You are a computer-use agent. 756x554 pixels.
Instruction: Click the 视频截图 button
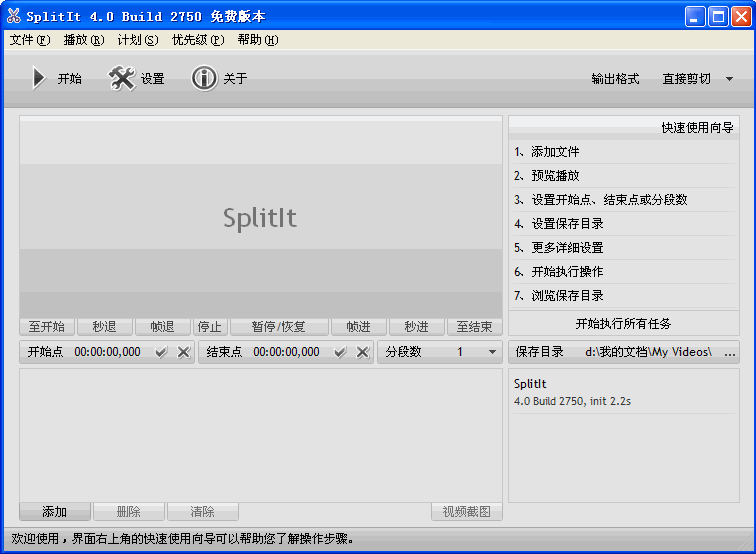click(x=467, y=512)
